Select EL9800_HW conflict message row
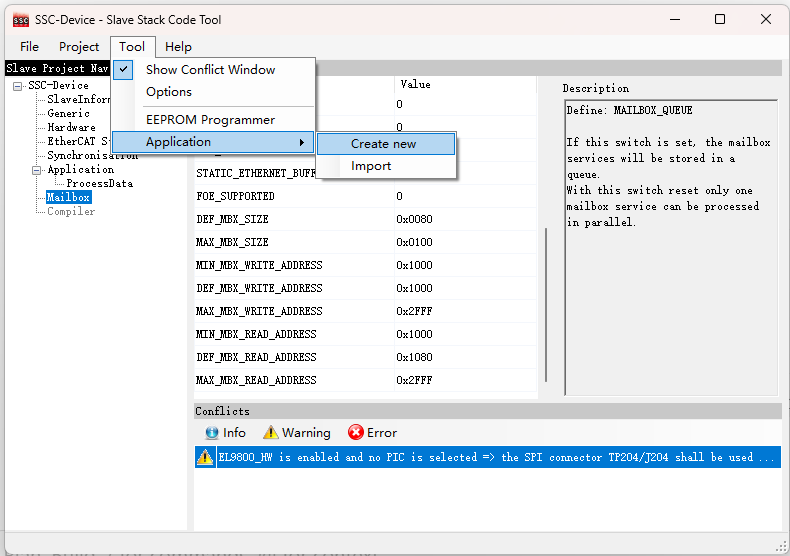790x556 pixels. click(x=488, y=457)
